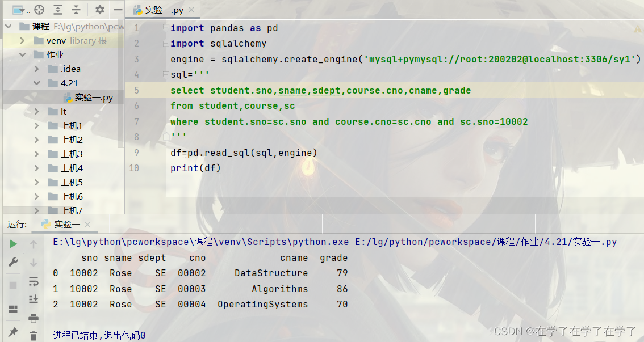The height and width of the screenshot is (342, 644).
Task: Close the 实验一.py editor tab
Action: (x=191, y=10)
